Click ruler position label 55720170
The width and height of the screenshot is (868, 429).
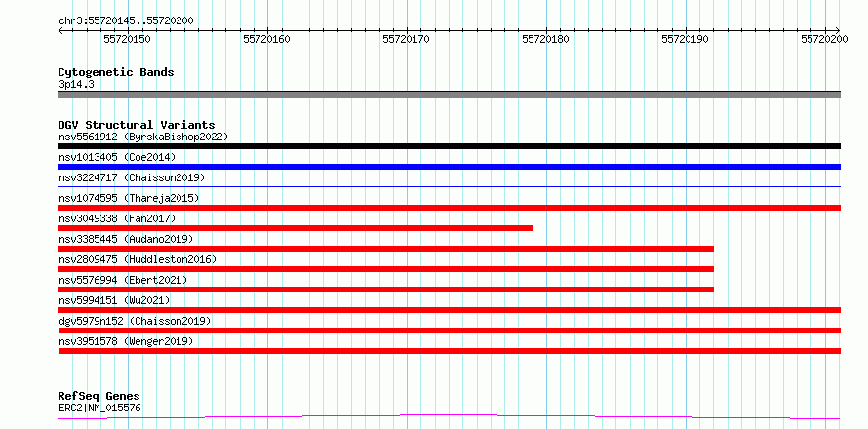tap(406, 39)
